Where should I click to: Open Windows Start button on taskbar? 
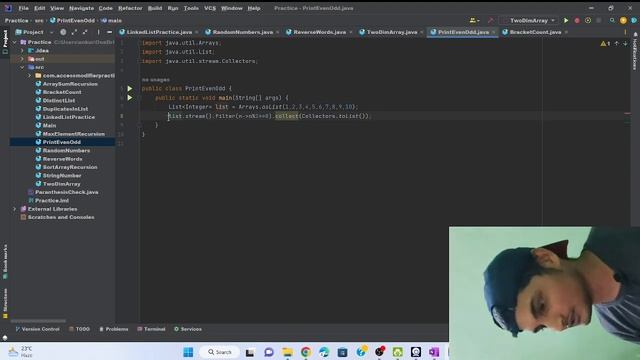[x=188, y=352]
